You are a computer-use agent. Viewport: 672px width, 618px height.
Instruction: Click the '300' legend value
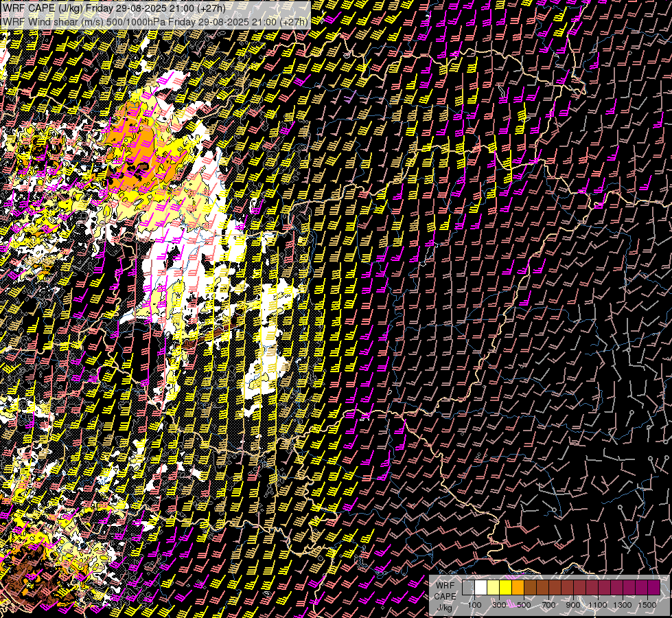499,605
